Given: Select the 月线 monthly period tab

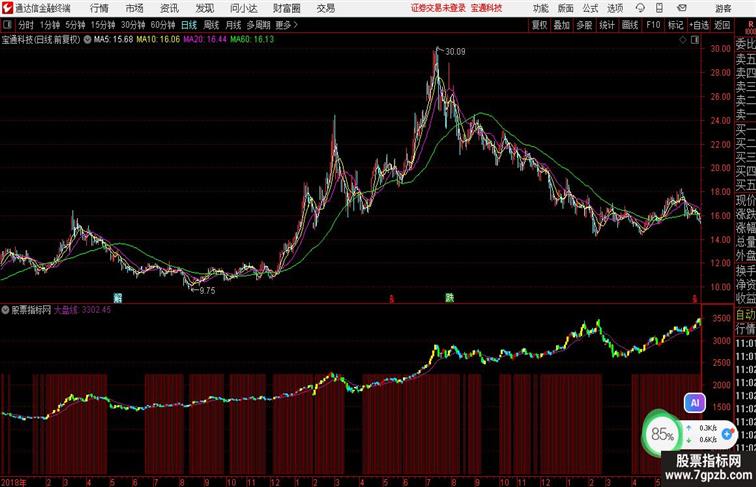Looking at the screenshot, I should click(233, 25).
